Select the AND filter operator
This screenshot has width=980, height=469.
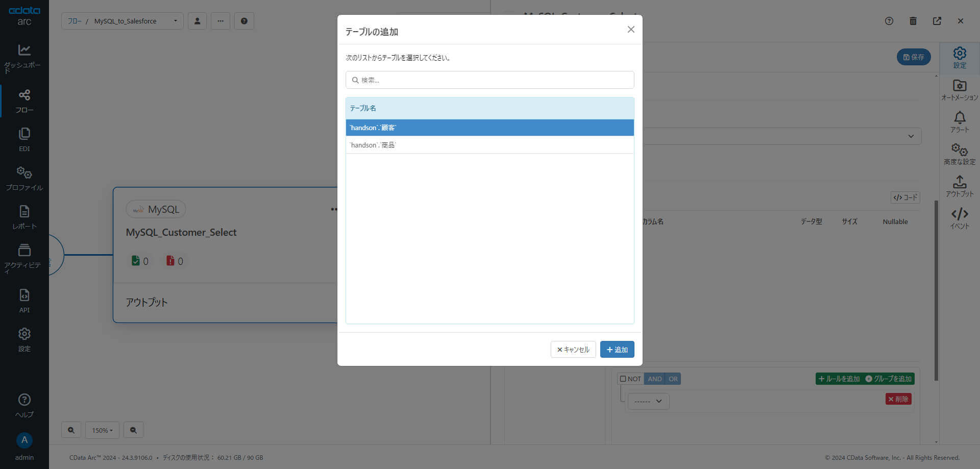click(654, 379)
